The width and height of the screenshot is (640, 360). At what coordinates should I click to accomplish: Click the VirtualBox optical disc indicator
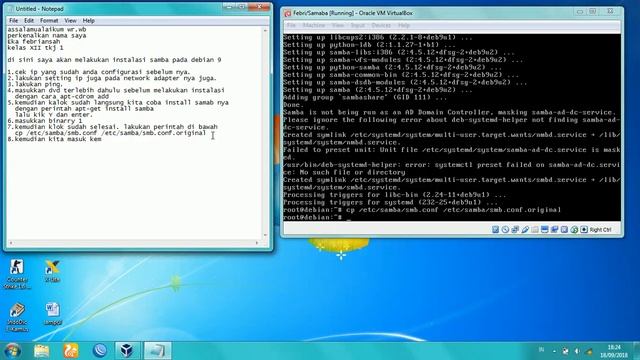click(x=505, y=230)
